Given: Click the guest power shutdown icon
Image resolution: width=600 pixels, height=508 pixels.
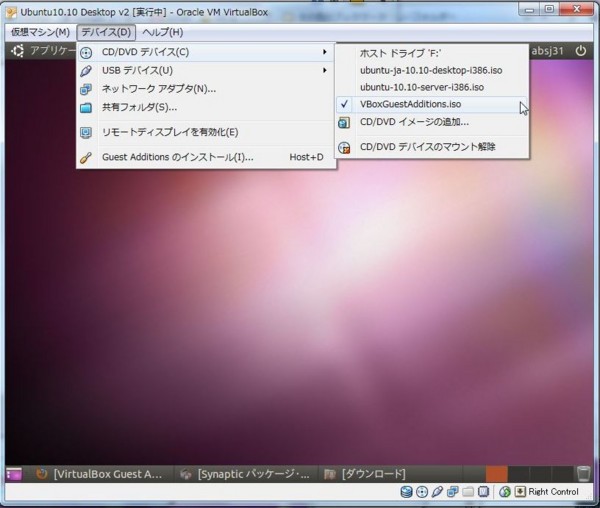Looking at the screenshot, I should (x=580, y=51).
